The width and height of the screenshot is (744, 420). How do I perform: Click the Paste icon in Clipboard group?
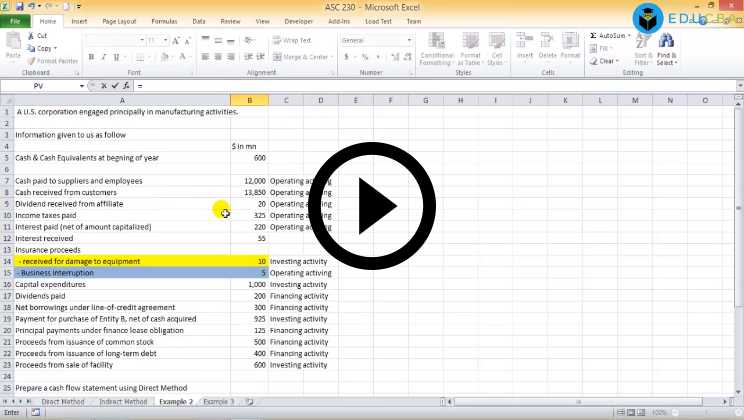[13, 45]
